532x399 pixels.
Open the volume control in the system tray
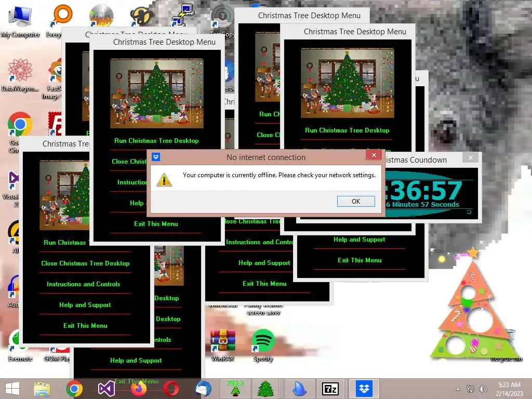[483, 389]
